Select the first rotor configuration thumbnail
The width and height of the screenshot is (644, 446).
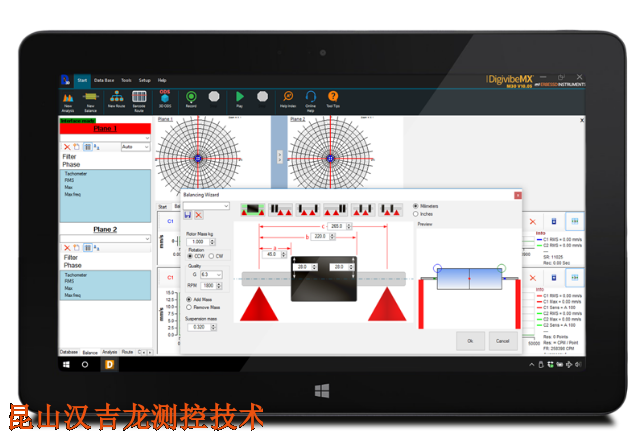point(253,207)
